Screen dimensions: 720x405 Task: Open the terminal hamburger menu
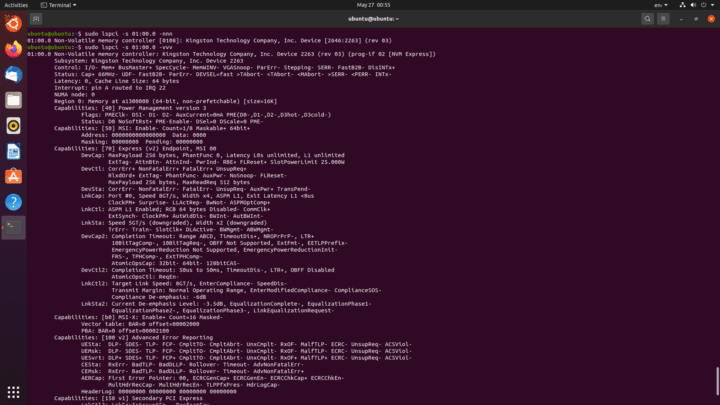click(663, 19)
